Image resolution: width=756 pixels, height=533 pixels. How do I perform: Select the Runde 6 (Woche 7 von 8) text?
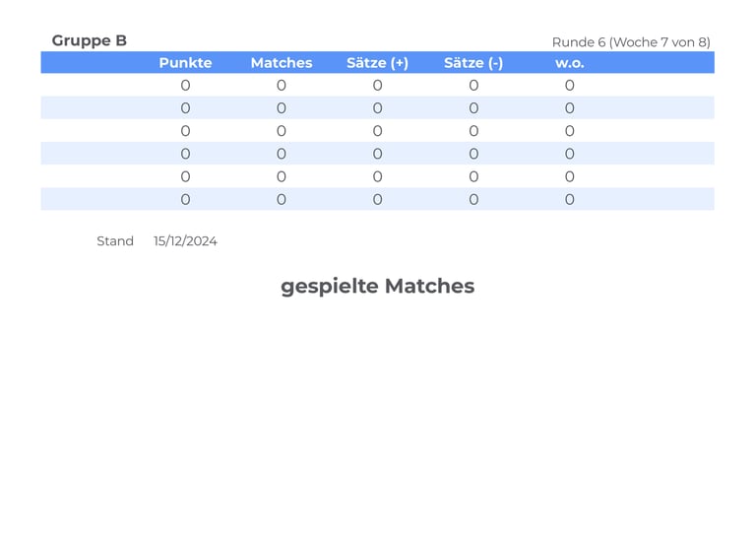point(630,42)
